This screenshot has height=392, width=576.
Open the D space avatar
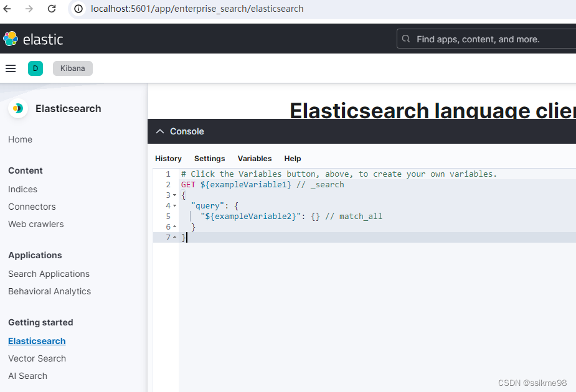pos(35,68)
